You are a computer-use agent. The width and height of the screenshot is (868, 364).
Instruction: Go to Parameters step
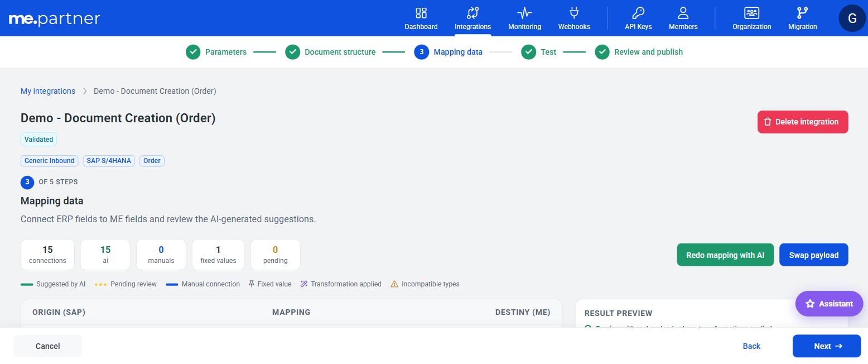[216, 52]
